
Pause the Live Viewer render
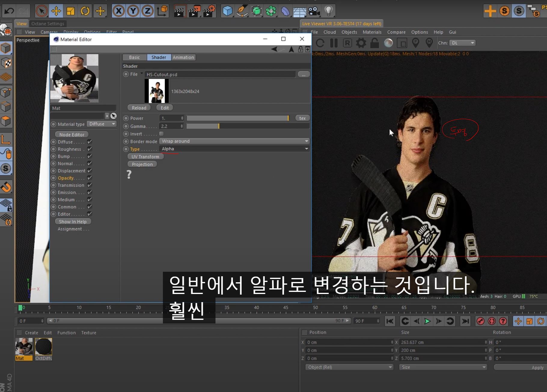(334, 43)
